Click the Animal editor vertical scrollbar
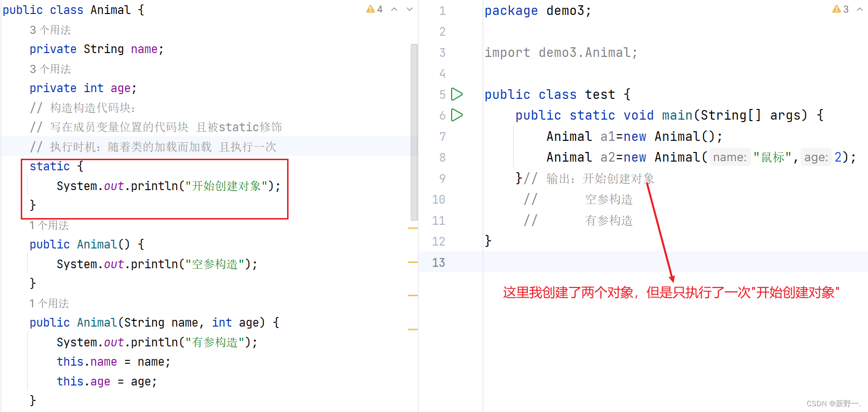 414,132
